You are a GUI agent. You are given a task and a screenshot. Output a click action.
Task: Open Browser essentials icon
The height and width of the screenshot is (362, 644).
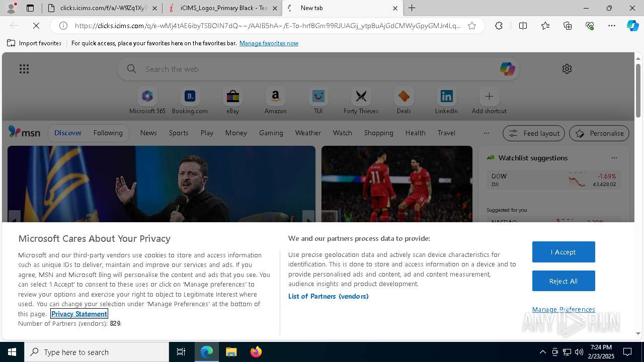point(590,26)
